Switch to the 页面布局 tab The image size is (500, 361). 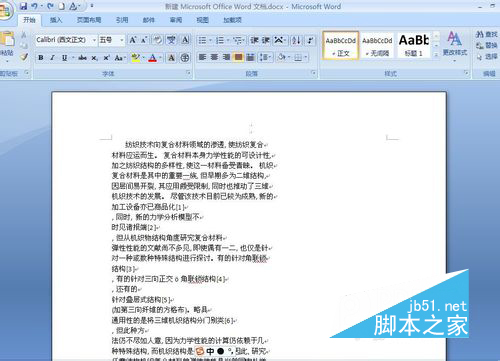click(x=89, y=20)
